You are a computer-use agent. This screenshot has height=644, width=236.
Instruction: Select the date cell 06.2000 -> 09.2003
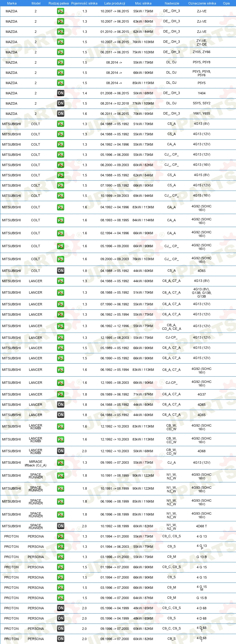pyautogui.click(x=115, y=165)
